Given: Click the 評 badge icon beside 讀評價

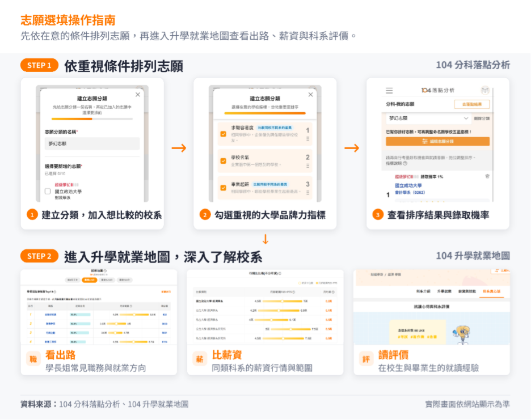Looking at the screenshot, I should point(366,359).
